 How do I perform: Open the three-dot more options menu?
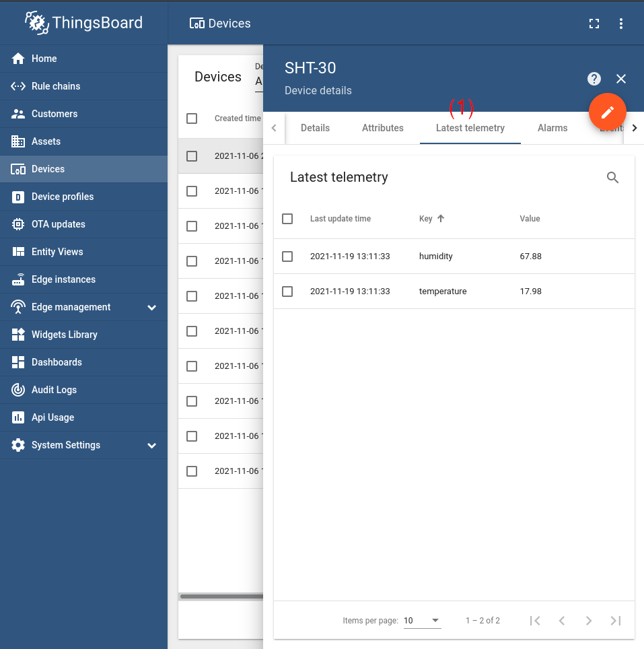pos(620,24)
